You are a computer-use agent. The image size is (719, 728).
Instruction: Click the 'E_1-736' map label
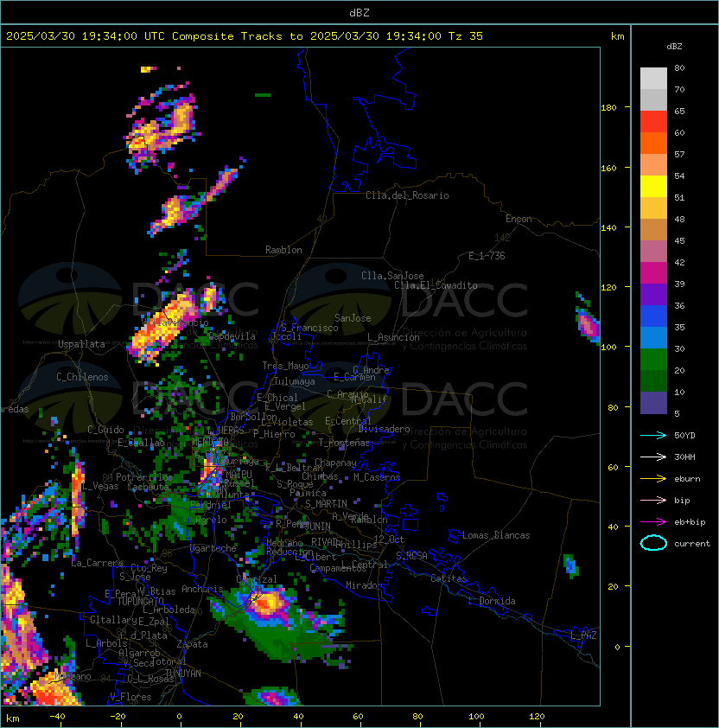point(487,256)
